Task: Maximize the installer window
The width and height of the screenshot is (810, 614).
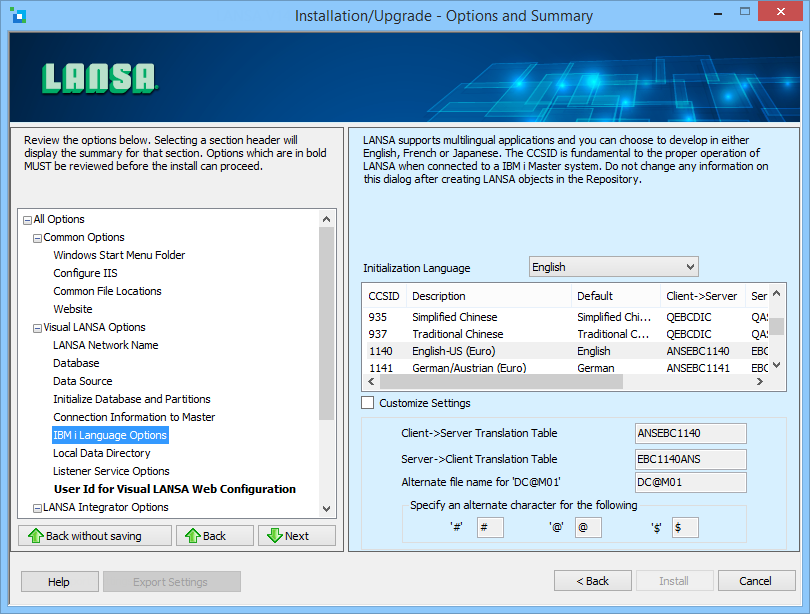Action: [744, 12]
